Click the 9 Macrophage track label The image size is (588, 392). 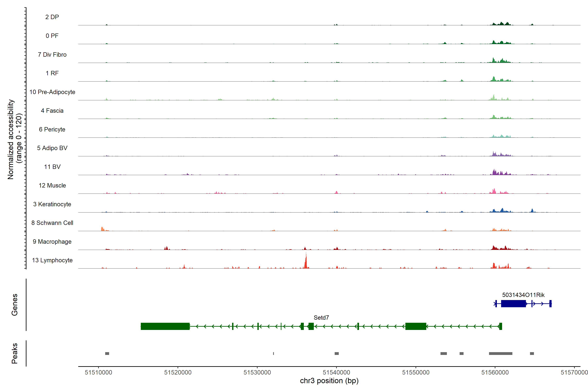click(x=52, y=242)
